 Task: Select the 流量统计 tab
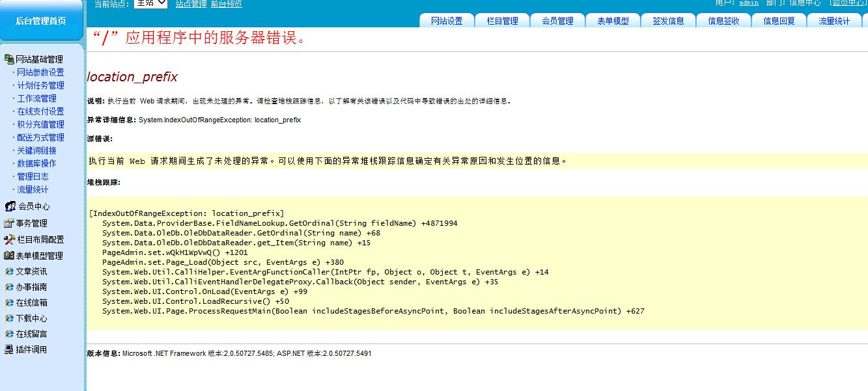(x=834, y=21)
